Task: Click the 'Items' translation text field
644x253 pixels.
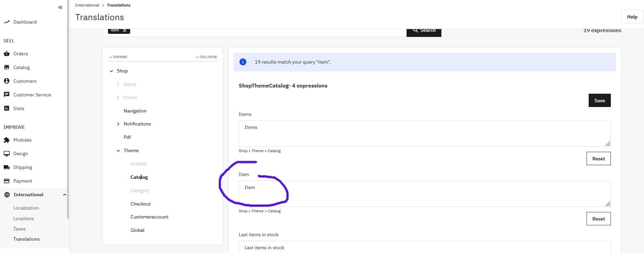Action: click(425, 133)
